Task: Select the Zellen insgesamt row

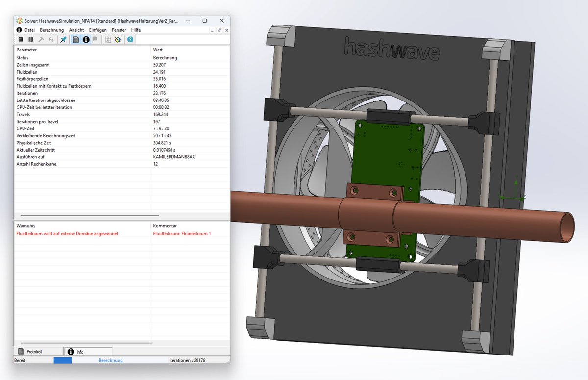Action: [x=122, y=65]
